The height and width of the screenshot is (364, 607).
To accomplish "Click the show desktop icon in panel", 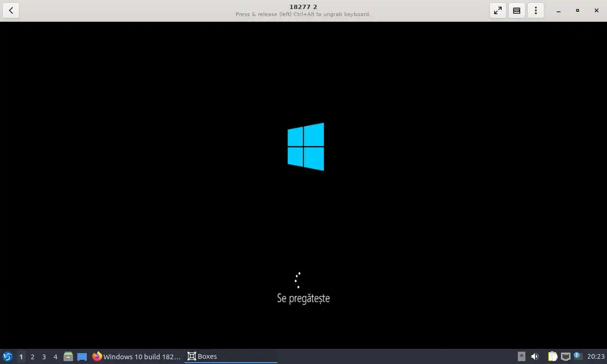I will [82, 356].
